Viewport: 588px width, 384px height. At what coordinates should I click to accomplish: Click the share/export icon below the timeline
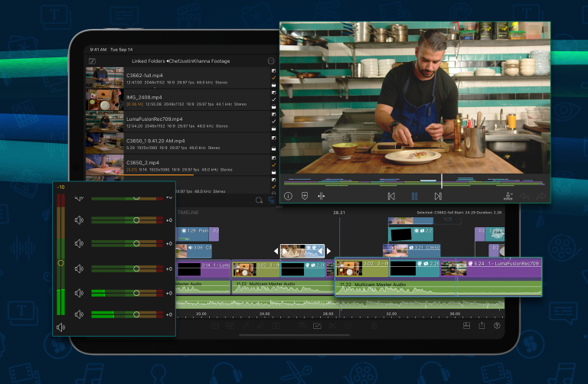(x=482, y=325)
